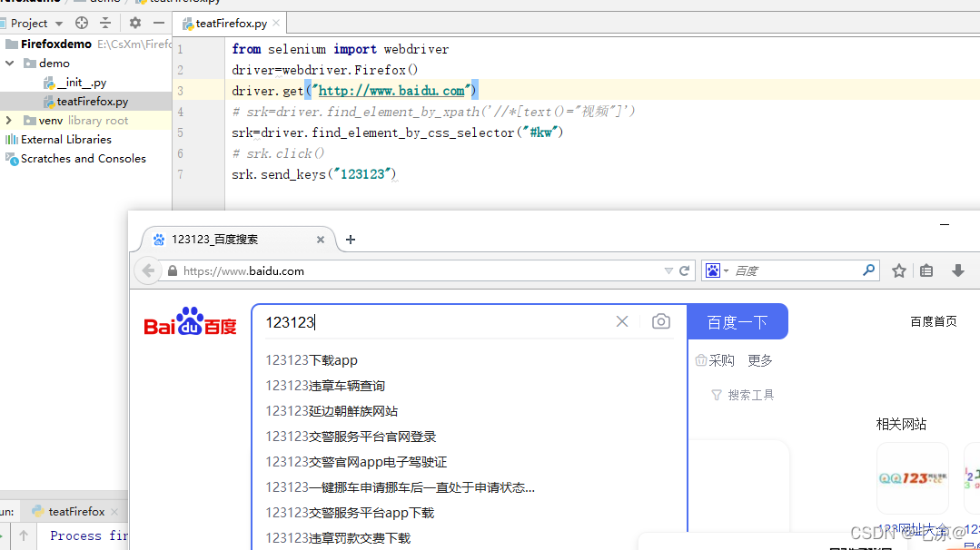The width and height of the screenshot is (980, 550).
Task: Close the teatFirefox.py editor tab
Action: 275,23
